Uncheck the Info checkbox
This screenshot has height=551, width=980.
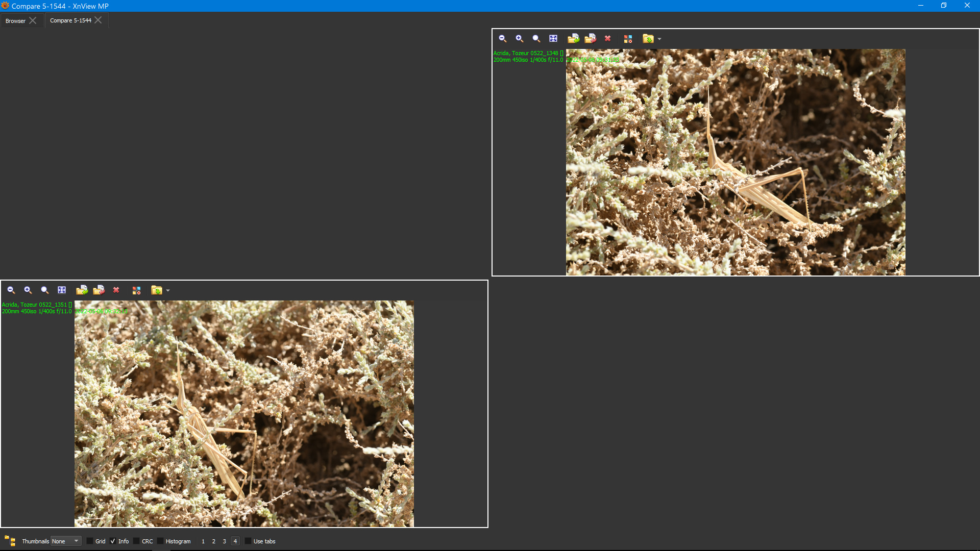(x=113, y=541)
